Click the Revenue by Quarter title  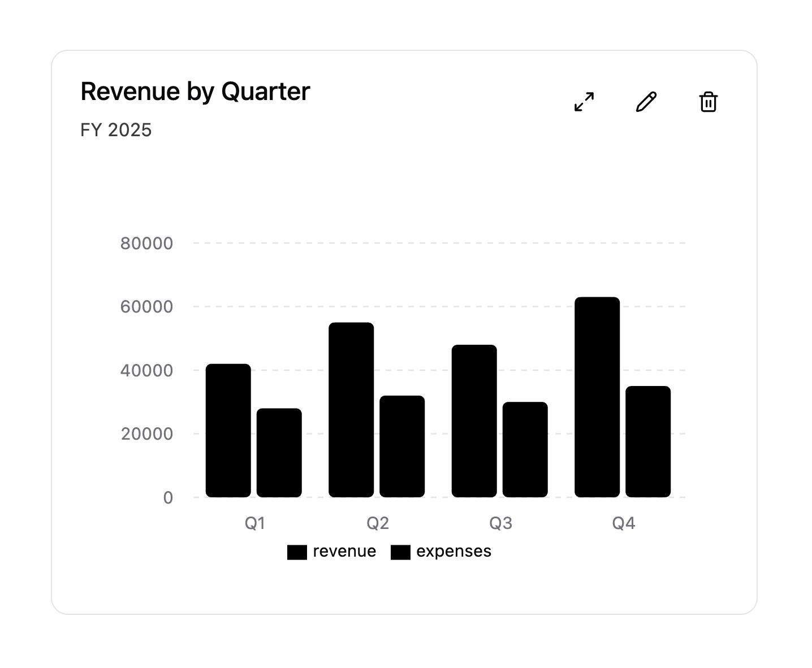point(195,91)
